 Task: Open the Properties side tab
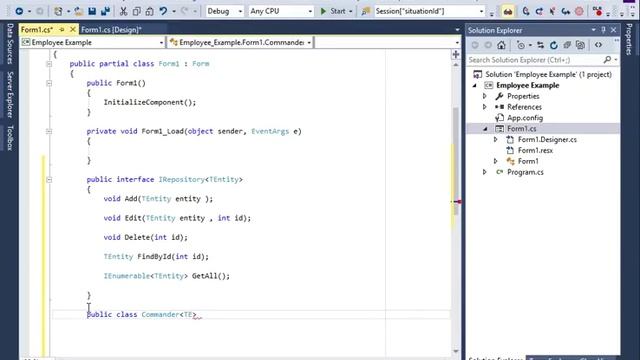[x=629, y=39]
